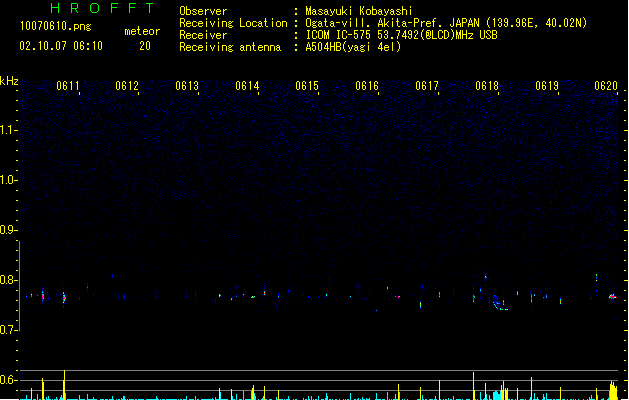629x400 pixels.
Task: Click the 0619 time marker
Action: 547,86
